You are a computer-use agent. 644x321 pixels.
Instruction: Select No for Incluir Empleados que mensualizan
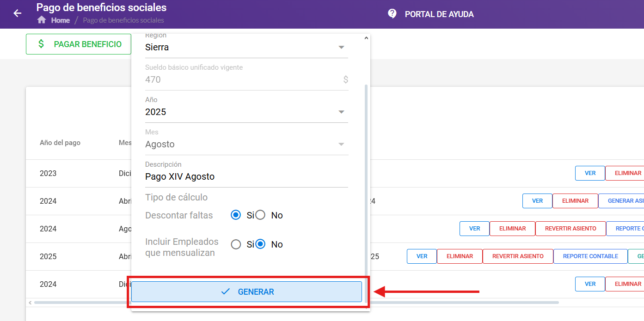click(260, 244)
